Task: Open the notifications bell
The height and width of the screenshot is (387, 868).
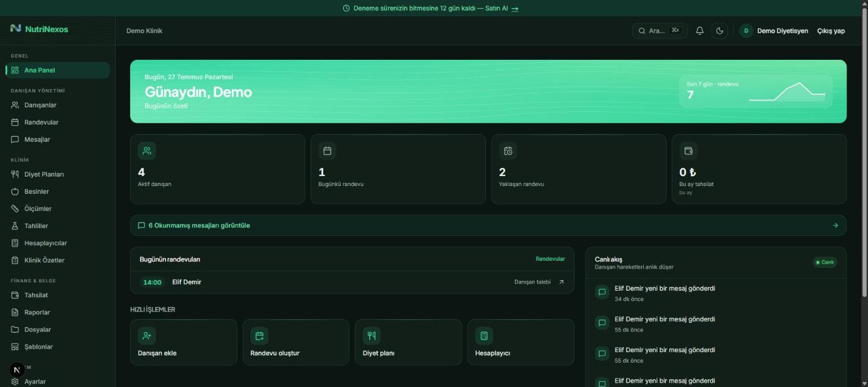Action: (700, 31)
